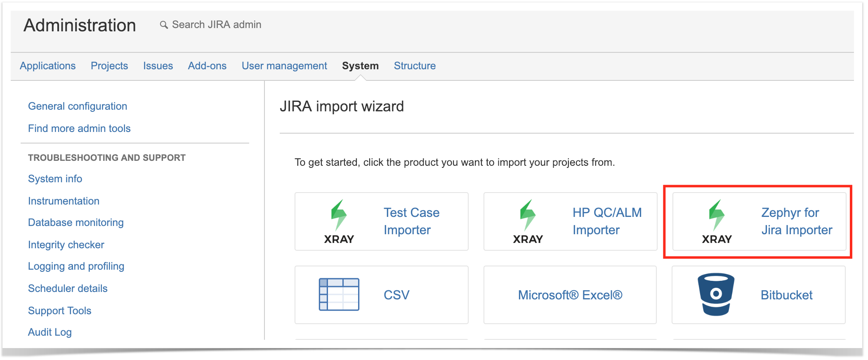Open the Add-ons tab
Image resolution: width=868 pixels, height=360 pixels.
click(x=207, y=66)
